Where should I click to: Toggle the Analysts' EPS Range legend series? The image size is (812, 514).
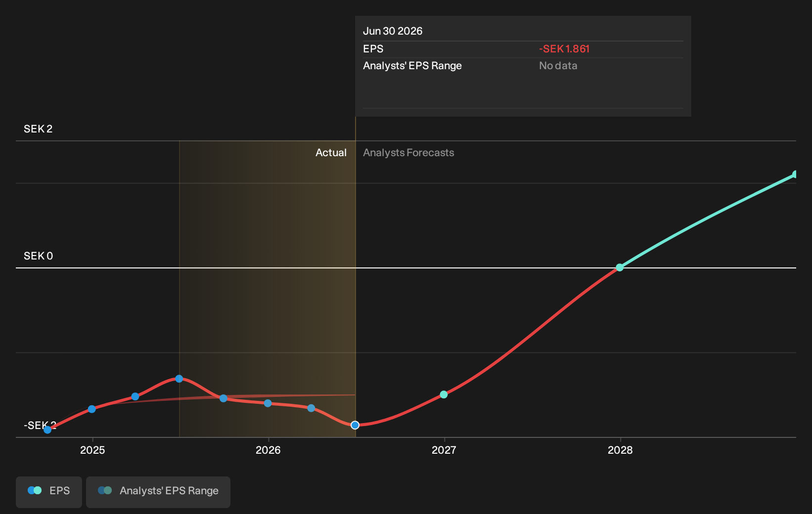pos(158,492)
